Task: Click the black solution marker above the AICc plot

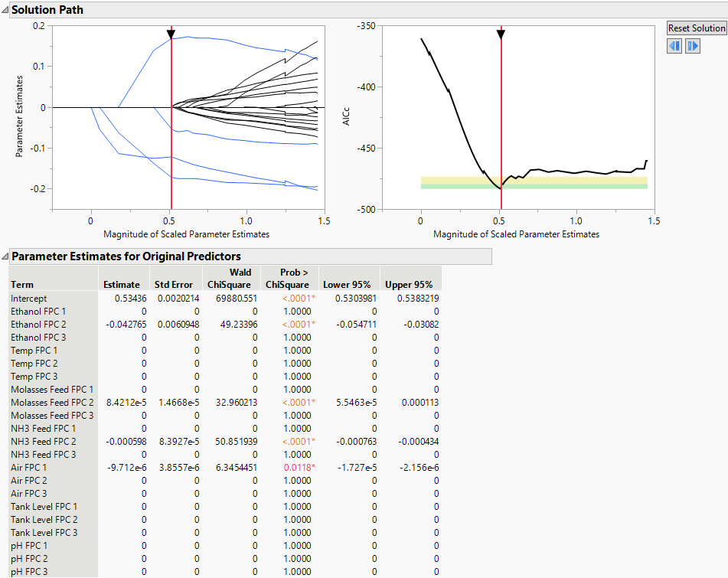Action: click(501, 33)
